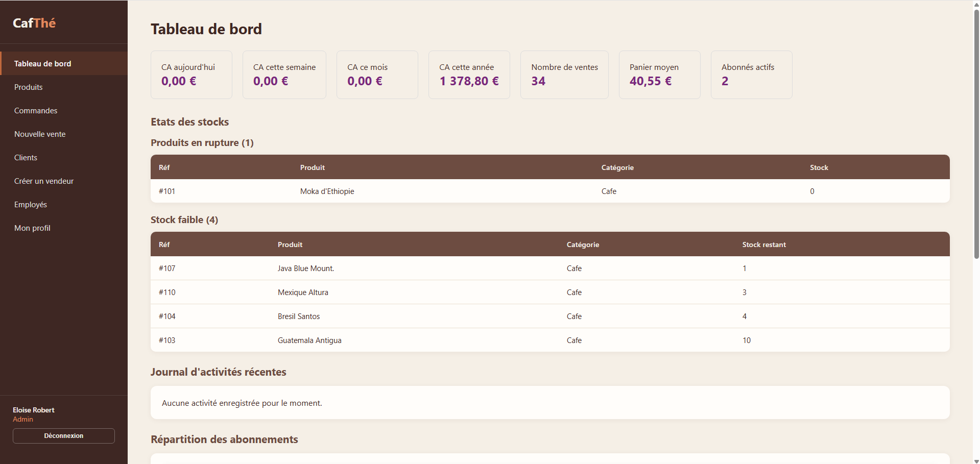Click the Eloise Robert user name
This screenshot has width=980, height=464.
tap(34, 410)
